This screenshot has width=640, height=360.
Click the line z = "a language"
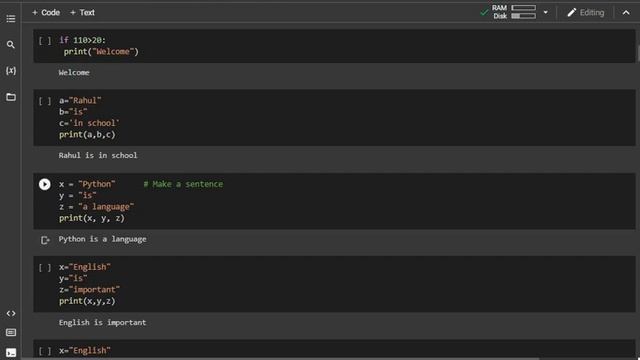point(96,207)
